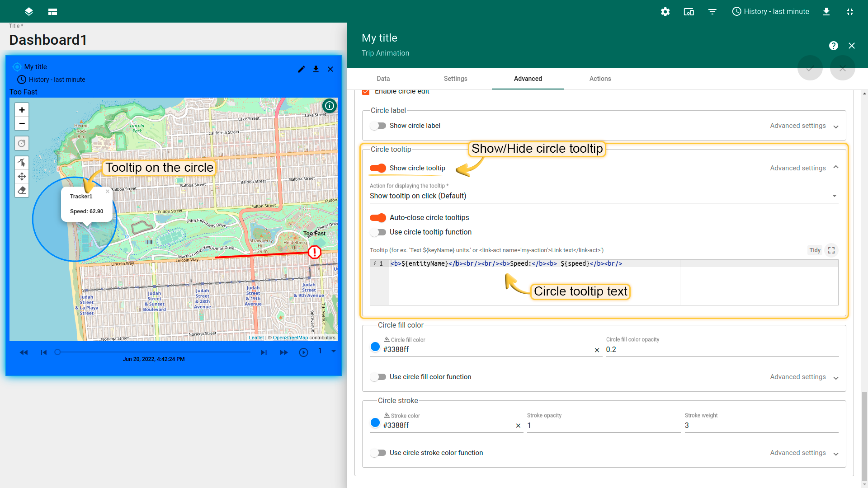
Task: Clear the Stroke color value
Action: (x=518, y=426)
